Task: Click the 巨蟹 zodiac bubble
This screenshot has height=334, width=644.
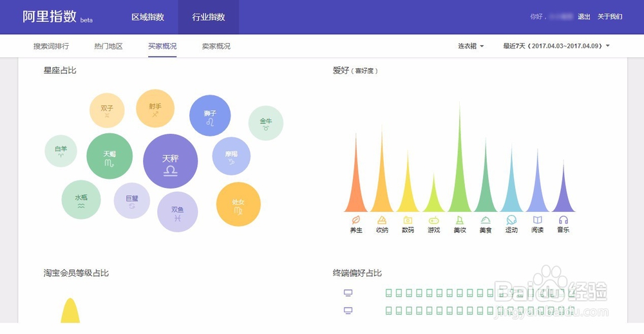Action: 132,201
